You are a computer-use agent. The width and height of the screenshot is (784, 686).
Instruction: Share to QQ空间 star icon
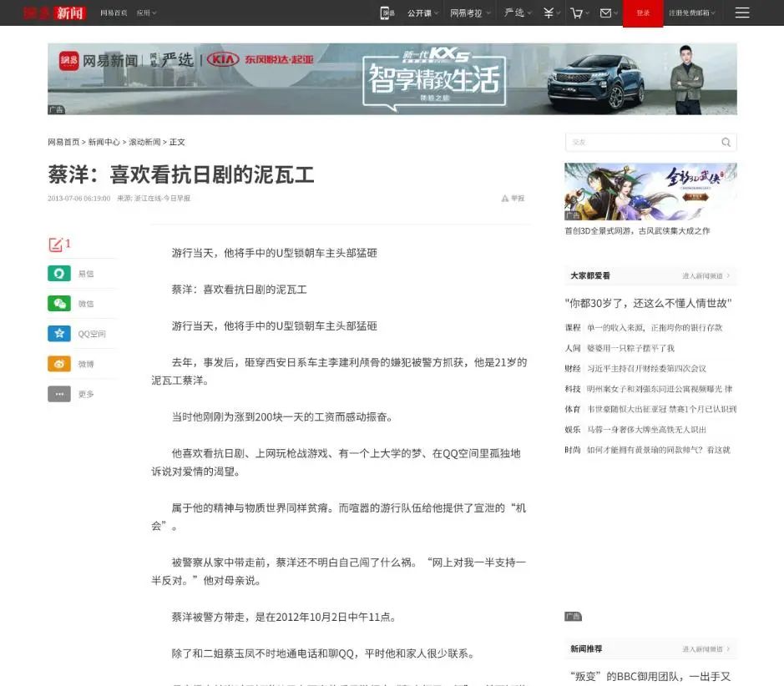(x=58, y=334)
